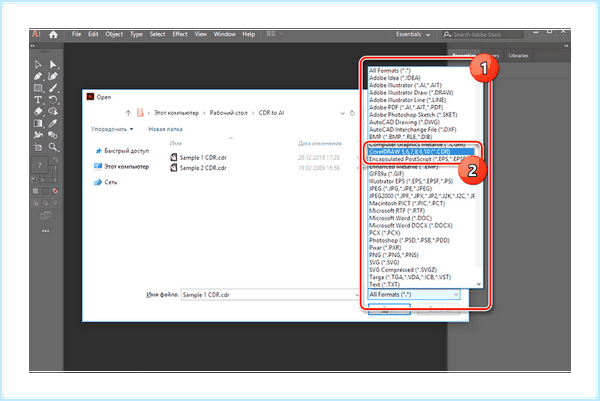This screenshot has width=600, height=401.
Task: Expand the address path history dropdown
Action: pos(342,113)
